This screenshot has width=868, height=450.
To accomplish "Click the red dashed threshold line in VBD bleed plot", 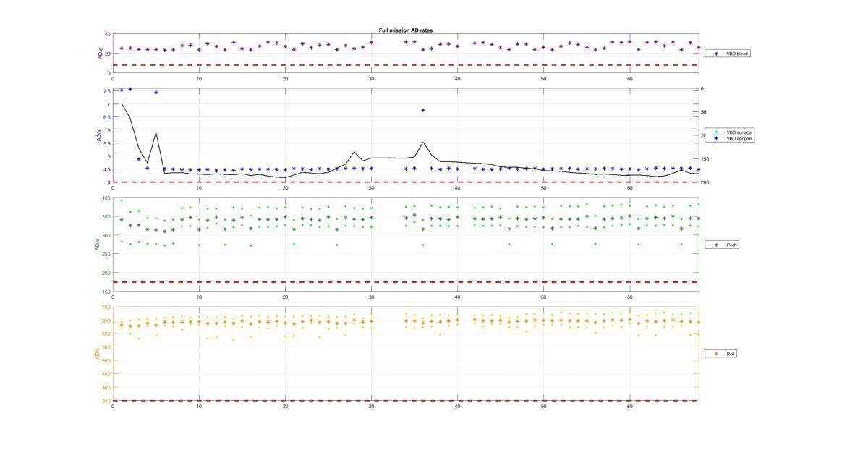I will (x=406, y=65).
